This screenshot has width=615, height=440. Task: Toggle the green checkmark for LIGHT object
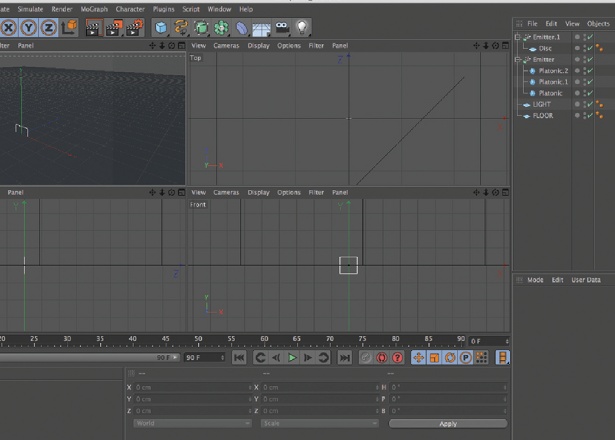pos(590,104)
